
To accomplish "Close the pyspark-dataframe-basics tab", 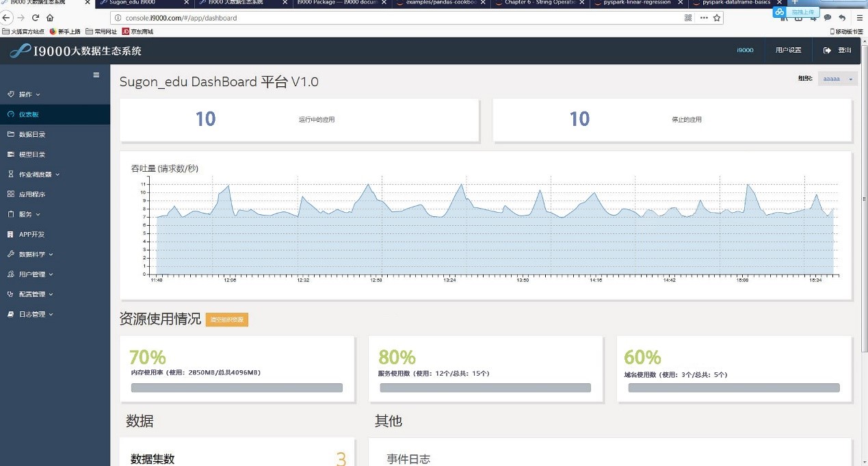I will coord(780,3).
